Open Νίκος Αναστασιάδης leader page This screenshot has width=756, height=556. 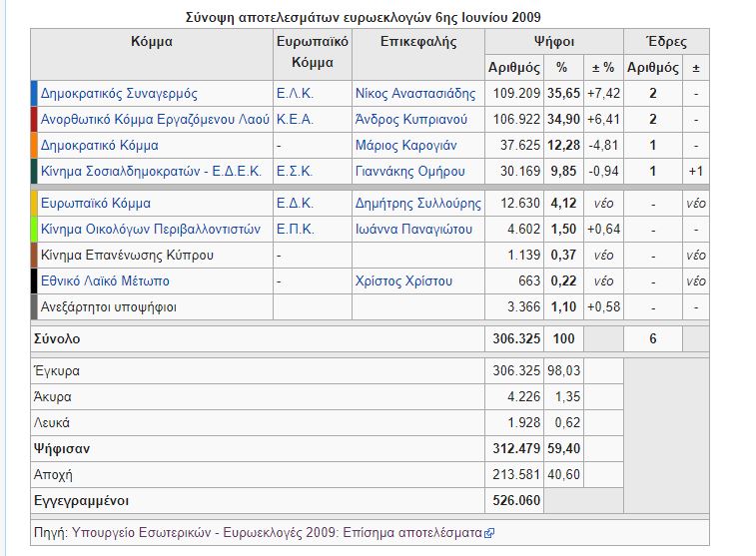[415, 94]
